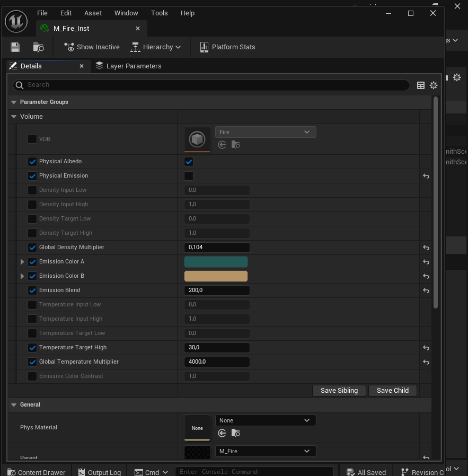Expand the Emission Color A parameter
Image resolution: width=468 pixels, height=476 pixels.
21,261
